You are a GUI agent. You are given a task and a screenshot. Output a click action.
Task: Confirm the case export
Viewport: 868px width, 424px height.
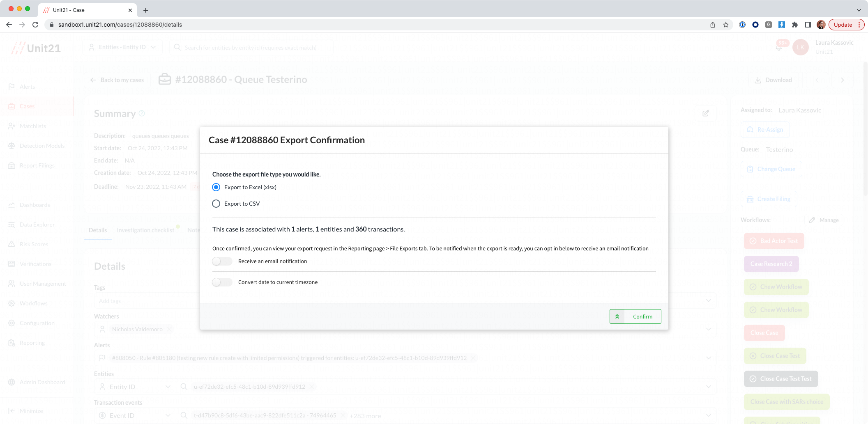635,316
